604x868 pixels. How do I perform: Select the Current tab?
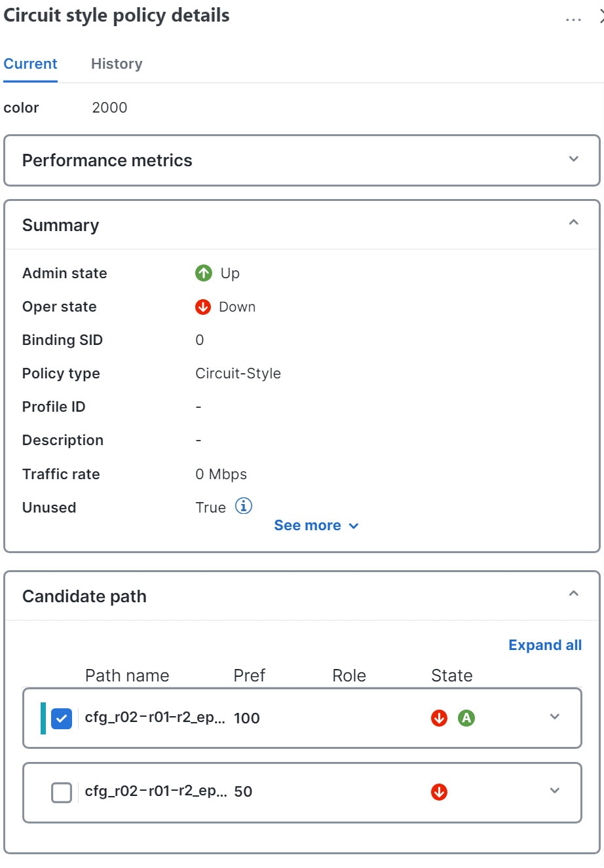pyautogui.click(x=30, y=63)
